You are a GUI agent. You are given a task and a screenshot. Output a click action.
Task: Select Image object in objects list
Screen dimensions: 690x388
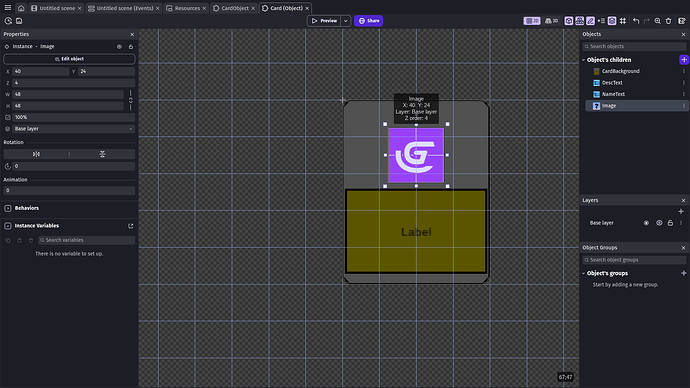[x=609, y=106]
